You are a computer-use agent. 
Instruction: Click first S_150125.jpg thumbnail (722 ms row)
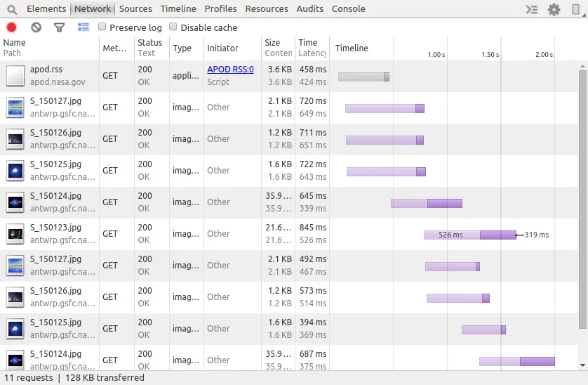tap(15, 171)
